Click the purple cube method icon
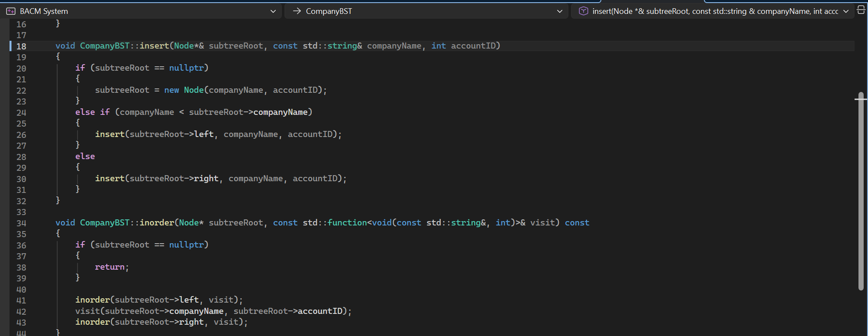This screenshot has height=336, width=868. coord(583,11)
